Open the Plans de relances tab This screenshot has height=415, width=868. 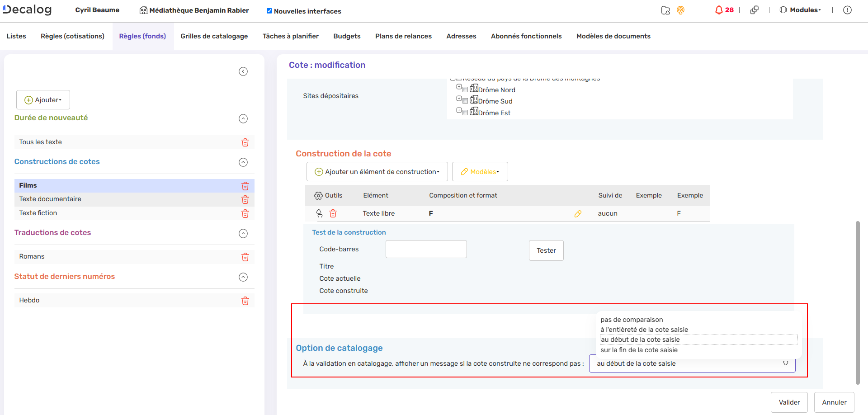click(x=403, y=36)
